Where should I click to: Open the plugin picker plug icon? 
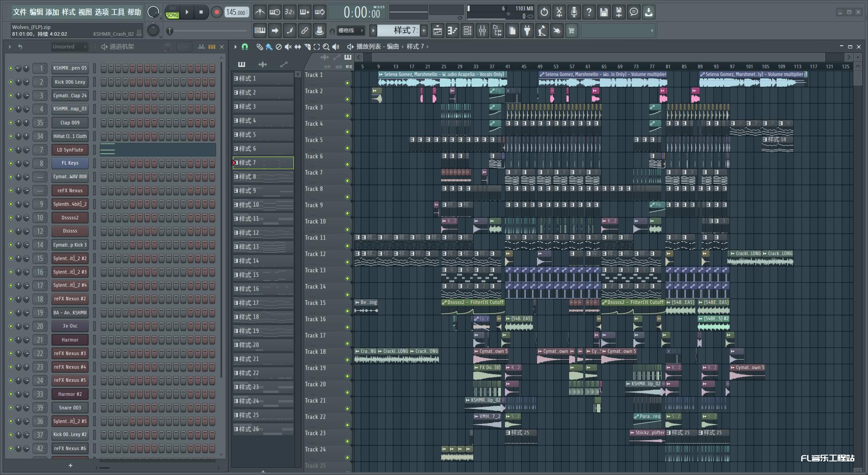527,31
